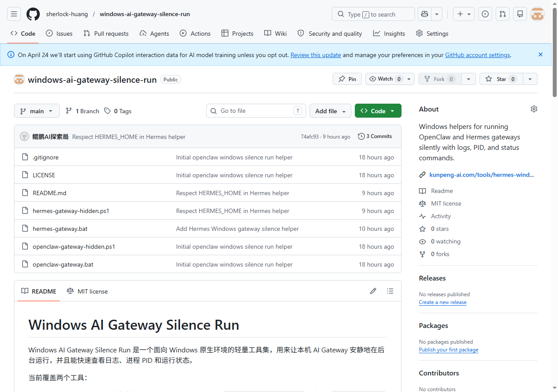Image resolution: width=558 pixels, height=392 pixels.
Task: Open the notifications inbox icon
Action: [x=520, y=14]
